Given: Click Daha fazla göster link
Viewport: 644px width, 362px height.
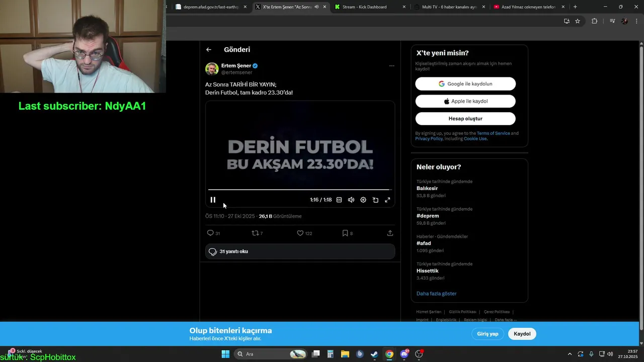Looking at the screenshot, I should pos(436,294).
